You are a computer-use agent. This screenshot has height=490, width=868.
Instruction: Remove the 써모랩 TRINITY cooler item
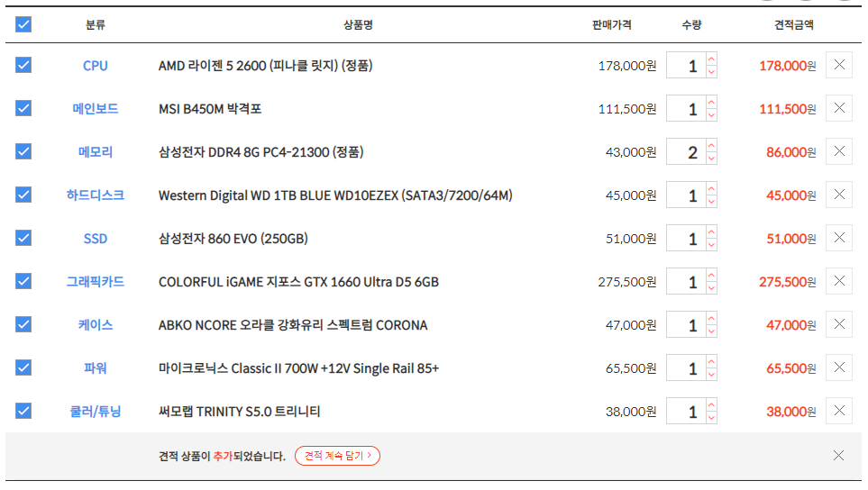click(x=838, y=411)
